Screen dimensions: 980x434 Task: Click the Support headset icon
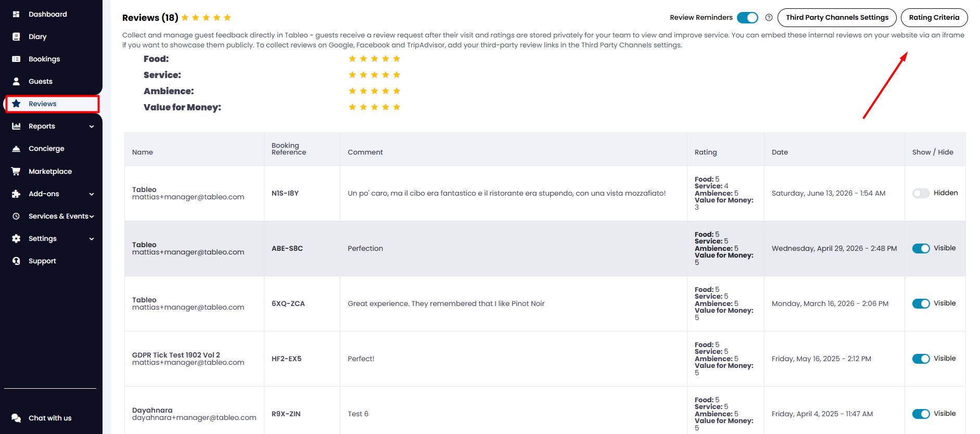point(16,261)
